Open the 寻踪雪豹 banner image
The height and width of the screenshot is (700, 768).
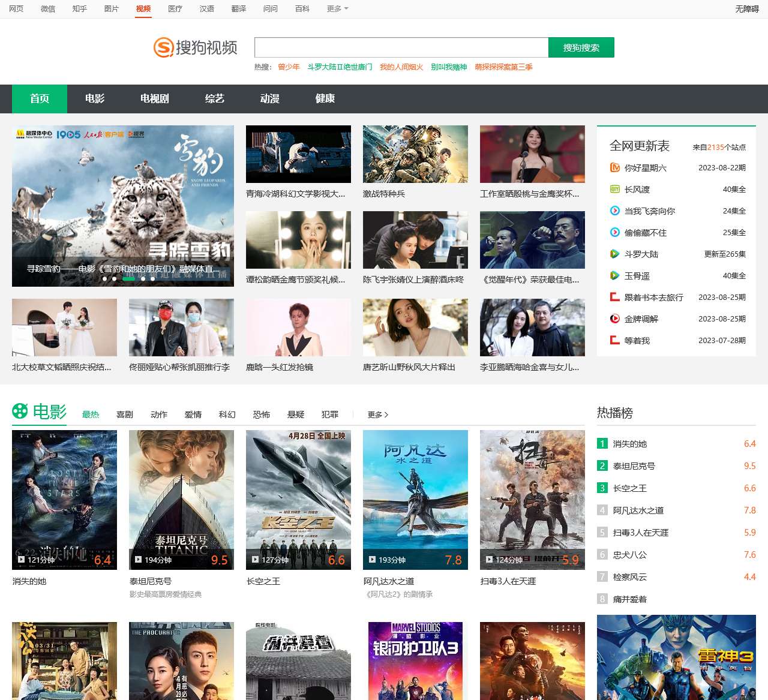click(123, 206)
